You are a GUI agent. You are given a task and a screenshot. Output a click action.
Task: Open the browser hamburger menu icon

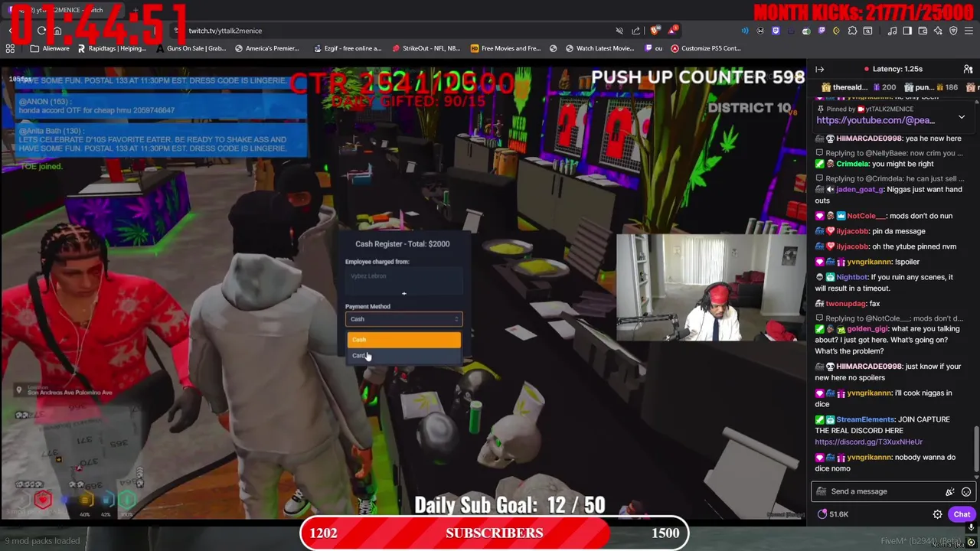pos(969,31)
